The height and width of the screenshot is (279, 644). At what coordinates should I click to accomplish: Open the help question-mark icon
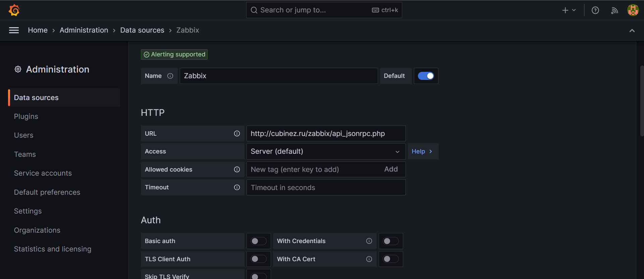pos(595,10)
